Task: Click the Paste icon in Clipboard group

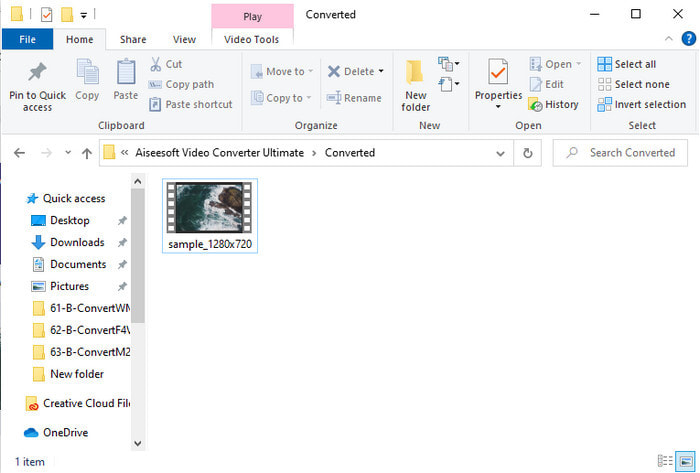Action: point(126,74)
